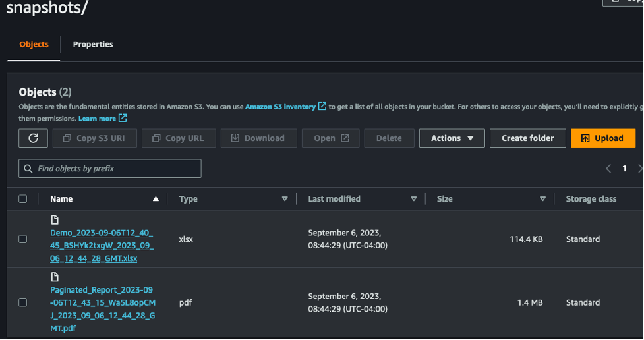Screen dimensions: 644x340
Task: Click the xlsx type cell
Action: [186, 239]
